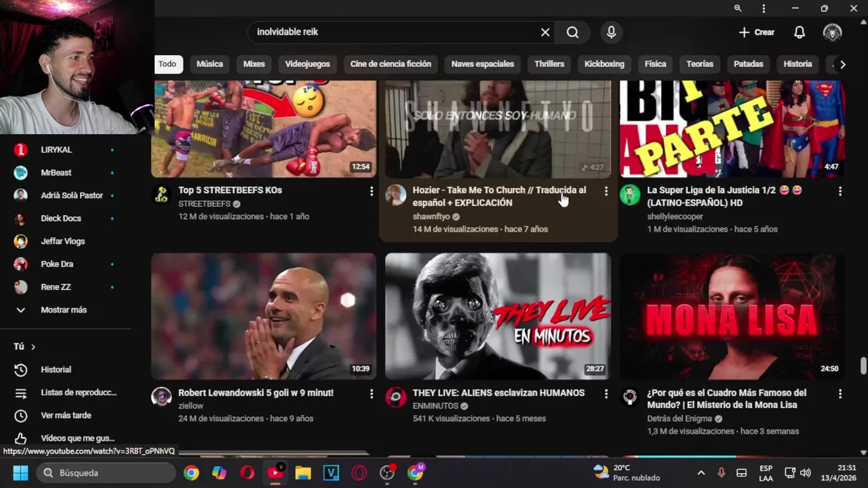868x488 pixels.
Task: Open options menu for Mona Lisa video
Action: point(840,394)
